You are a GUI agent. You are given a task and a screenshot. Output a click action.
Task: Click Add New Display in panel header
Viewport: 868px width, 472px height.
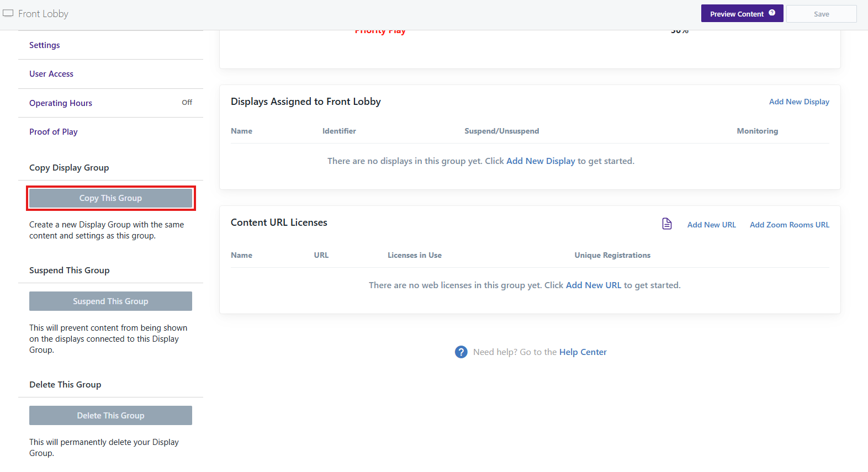(x=799, y=102)
